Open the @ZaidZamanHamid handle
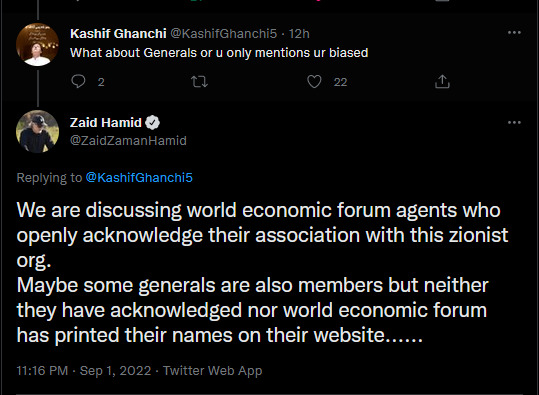 click(128, 141)
